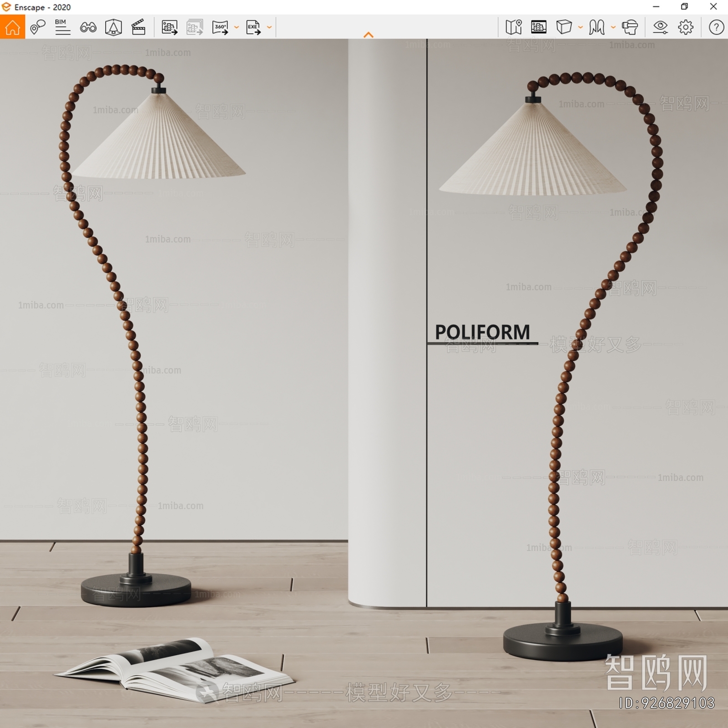Expand the EXE export dropdown arrow
Image resolution: width=728 pixels, height=728 pixels.
coord(269,27)
